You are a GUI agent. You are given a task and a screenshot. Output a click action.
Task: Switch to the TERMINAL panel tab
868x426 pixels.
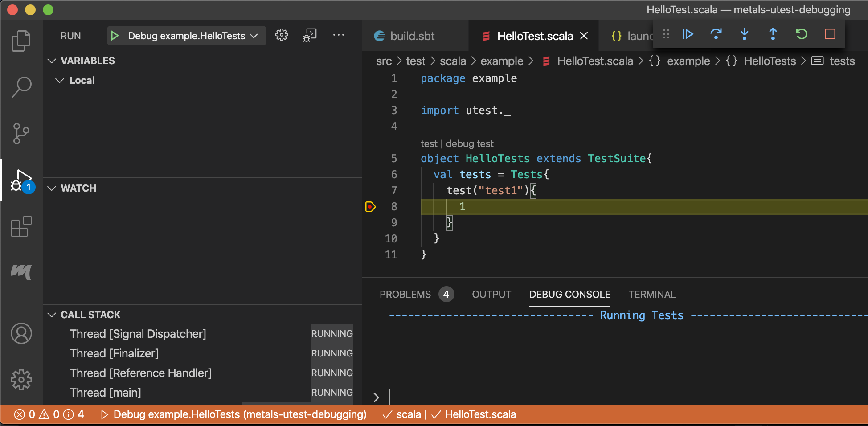pyautogui.click(x=652, y=294)
